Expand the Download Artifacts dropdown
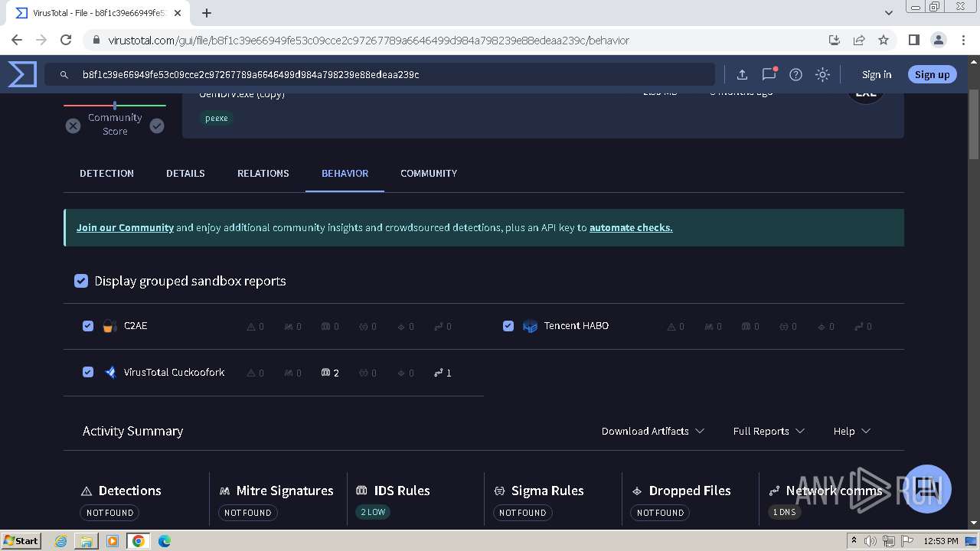 pyautogui.click(x=653, y=431)
